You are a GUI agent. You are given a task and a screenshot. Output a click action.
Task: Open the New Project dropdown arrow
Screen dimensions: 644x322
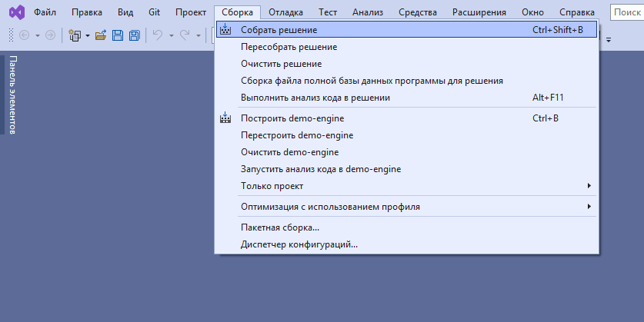click(x=88, y=35)
